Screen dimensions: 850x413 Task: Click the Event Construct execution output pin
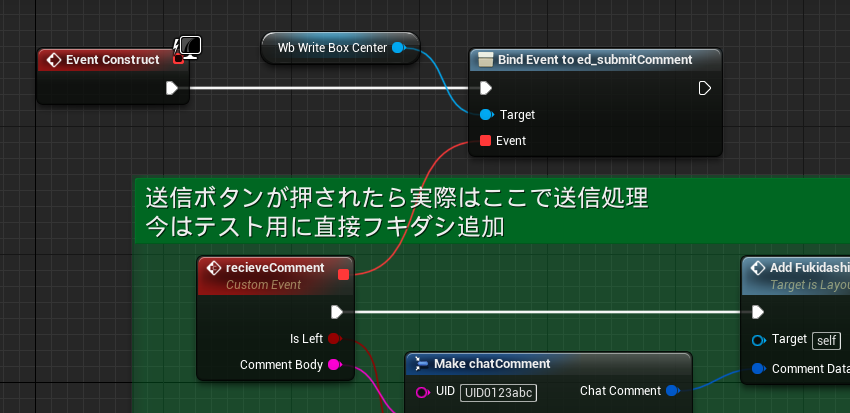[172, 88]
